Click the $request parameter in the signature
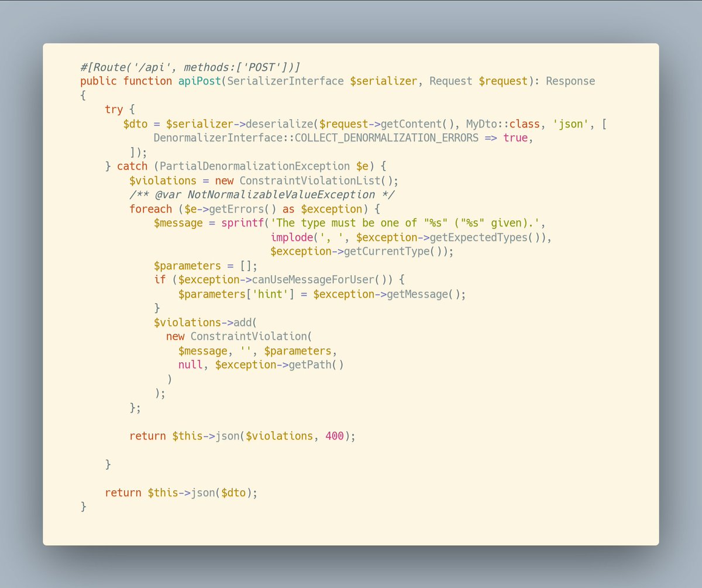Viewport: 702px width, 588px height. click(503, 81)
